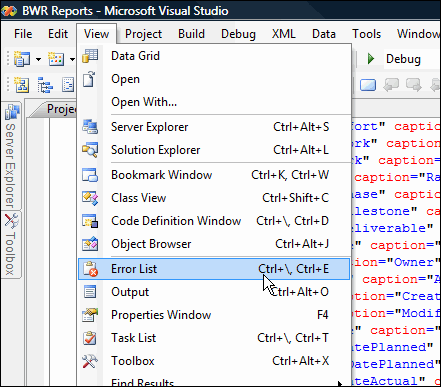Viewport: 441px width, 387px height.
Task: Click the first icon in second toolbar row
Action: click(21, 85)
